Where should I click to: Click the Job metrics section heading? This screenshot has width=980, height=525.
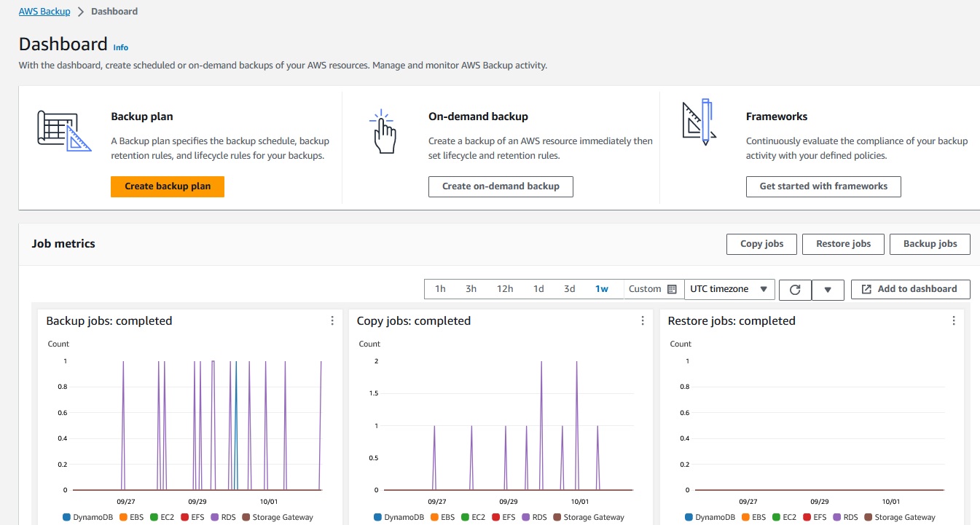click(x=63, y=244)
